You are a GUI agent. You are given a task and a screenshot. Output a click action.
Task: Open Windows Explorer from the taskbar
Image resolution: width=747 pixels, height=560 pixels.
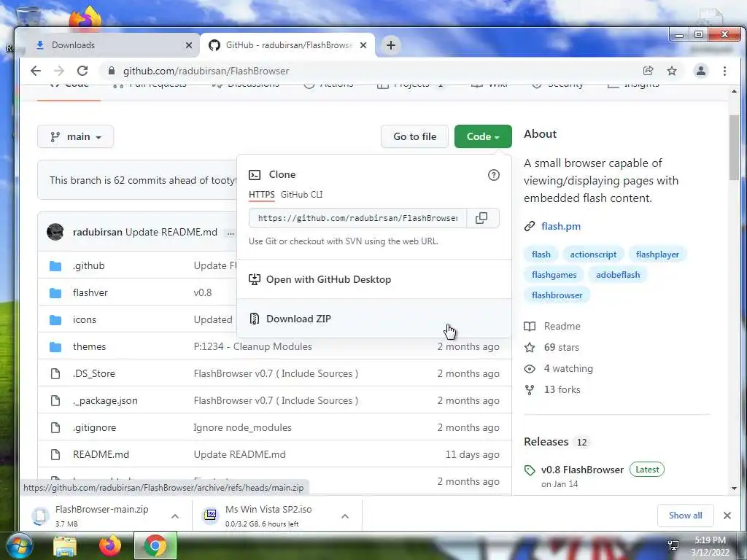(x=65, y=545)
